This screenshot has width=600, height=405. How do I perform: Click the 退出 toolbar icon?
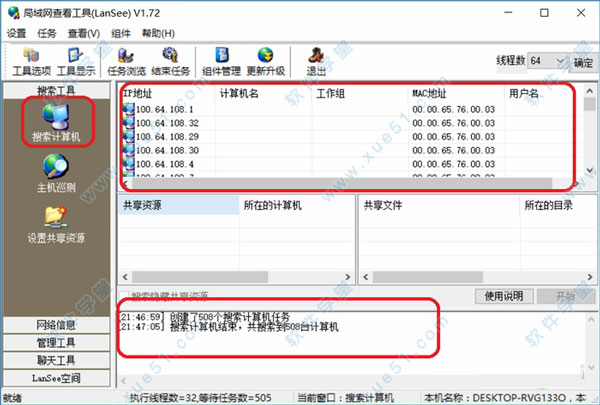tap(316, 62)
